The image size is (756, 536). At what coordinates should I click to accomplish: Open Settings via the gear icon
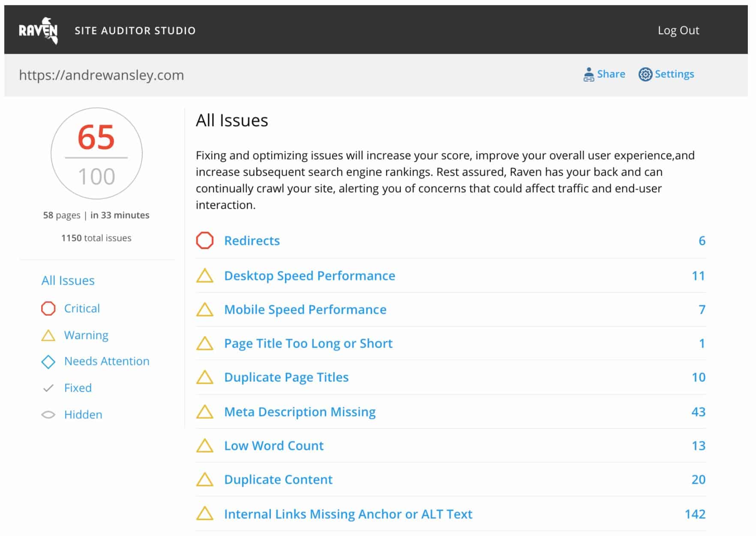(x=645, y=75)
